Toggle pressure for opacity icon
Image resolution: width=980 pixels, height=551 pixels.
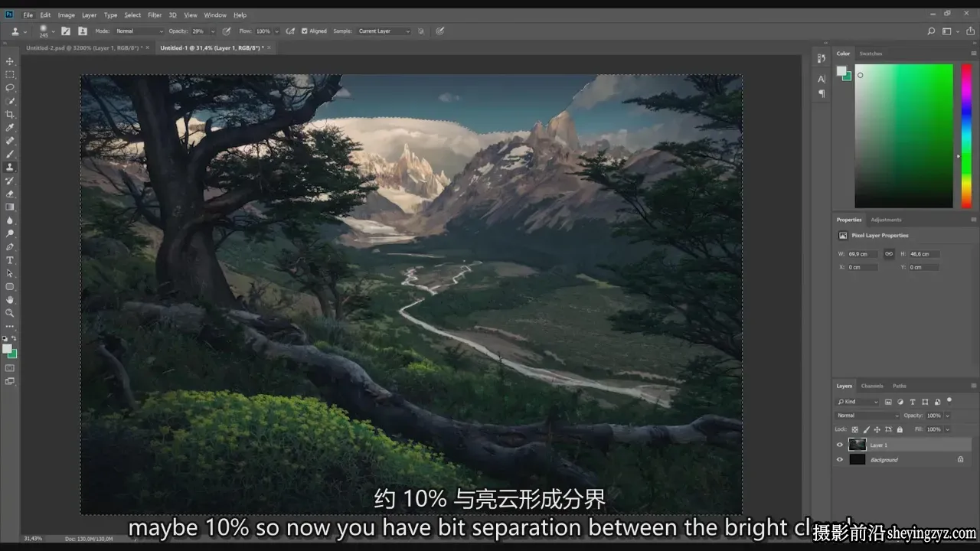point(226,31)
